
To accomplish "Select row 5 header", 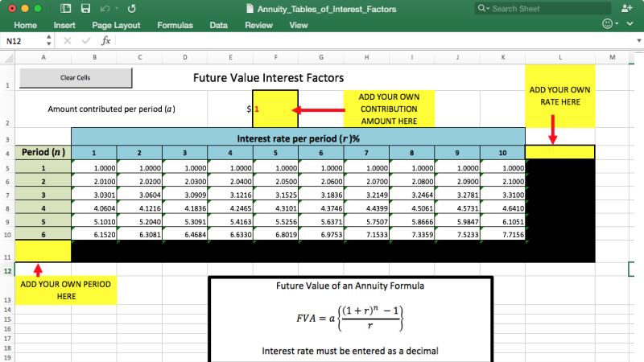I will pyautogui.click(x=7, y=168).
